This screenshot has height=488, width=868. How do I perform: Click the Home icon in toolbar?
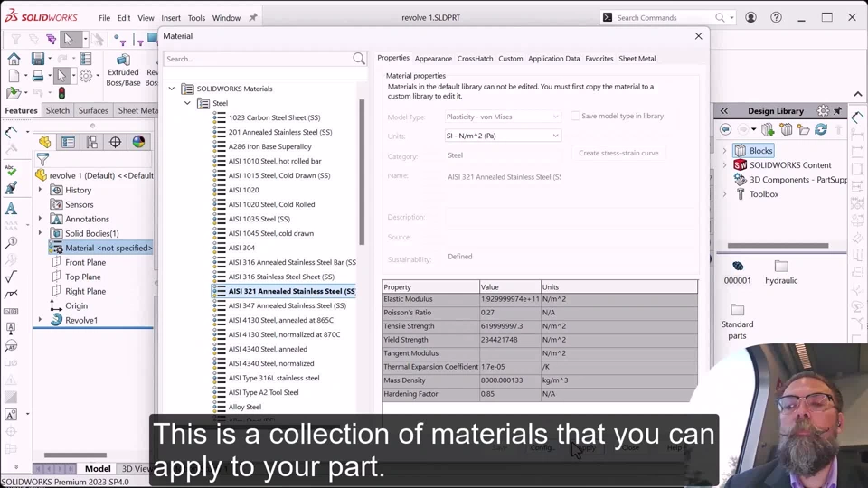tap(14, 59)
